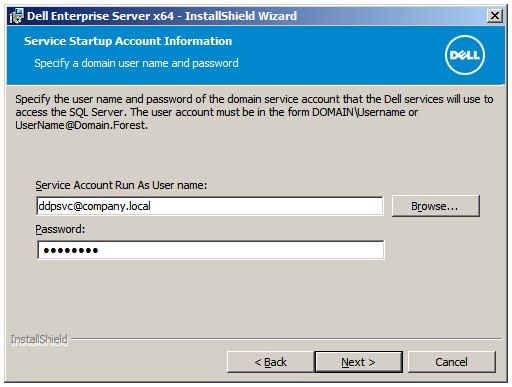Focus the Password input field
Screen dimensions: 512x387
click(x=211, y=250)
